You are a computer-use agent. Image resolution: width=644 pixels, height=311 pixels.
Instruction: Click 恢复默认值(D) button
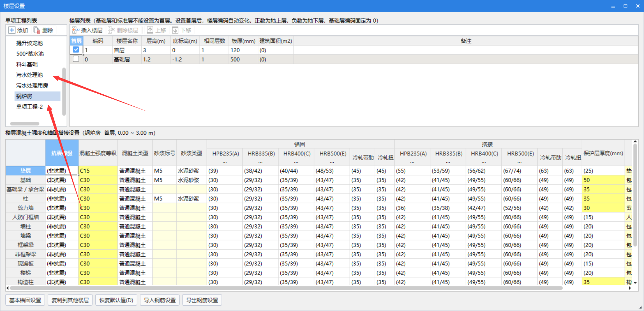pyautogui.click(x=116, y=300)
